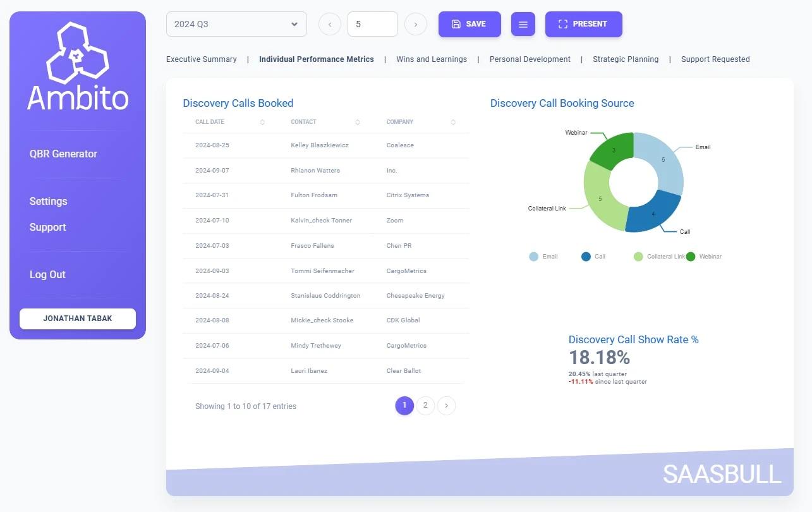Image resolution: width=812 pixels, height=512 pixels.
Task: Open the Jonathan Tabak user menu
Action: pyautogui.click(x=78, y=319)
